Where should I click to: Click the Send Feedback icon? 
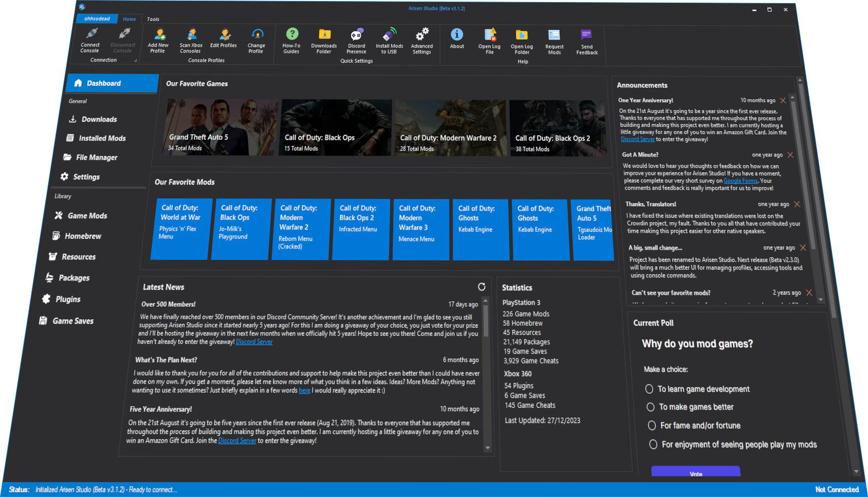click(586, 35)
